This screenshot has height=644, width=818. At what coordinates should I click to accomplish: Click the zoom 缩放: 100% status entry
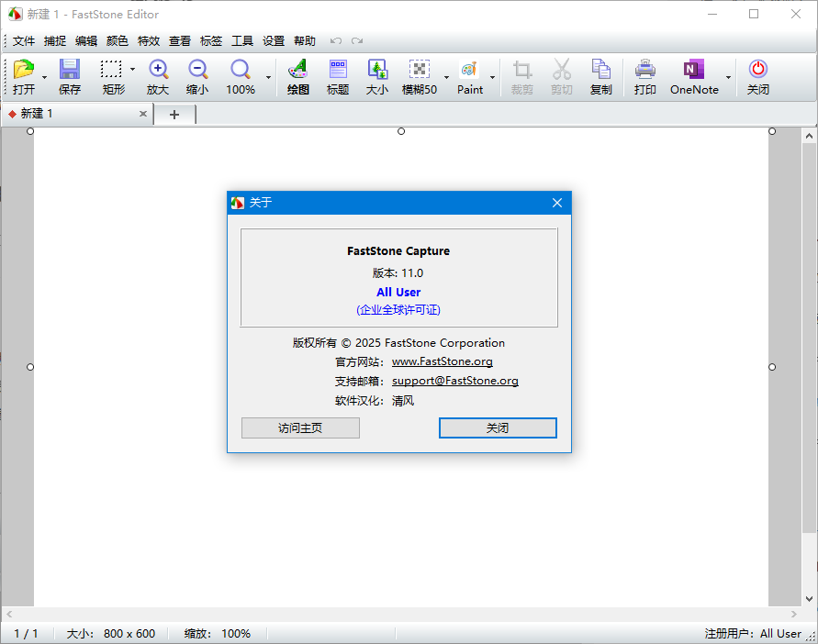[218, 634]
